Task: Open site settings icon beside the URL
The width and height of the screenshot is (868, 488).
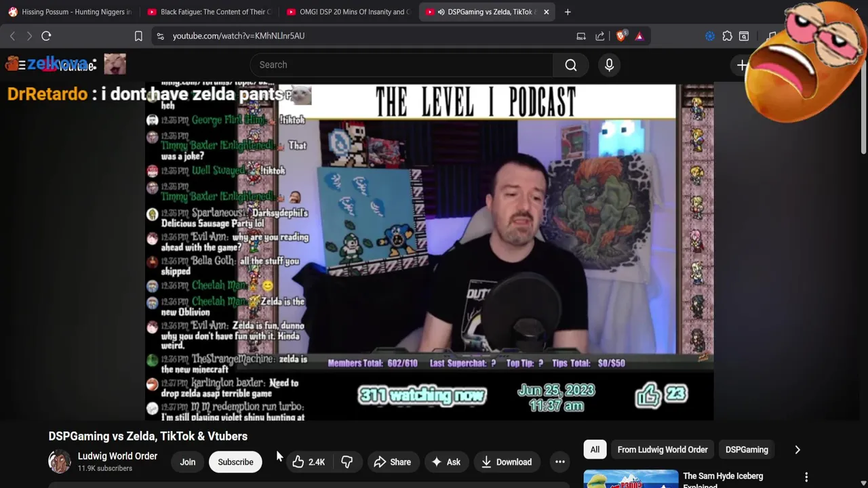Action: (x=160, y=36)
